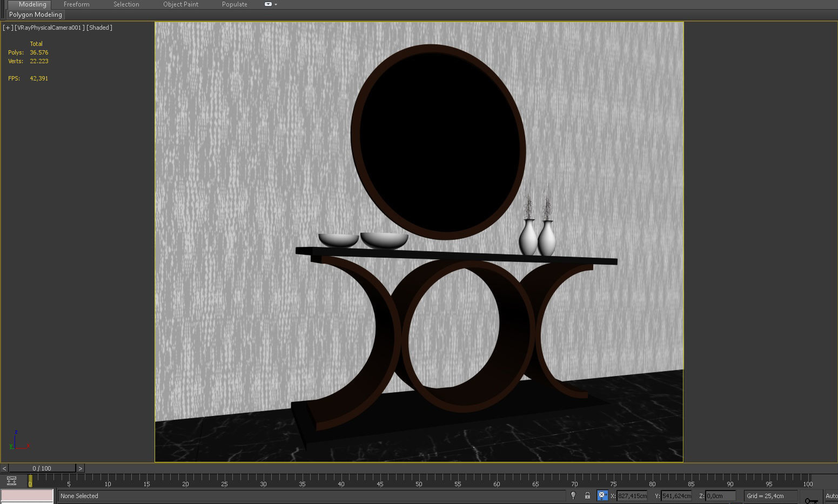The width and height of the screenshot is (838, 504).
Task: Open the Selection ribbon tab
Action: (126, 4)
